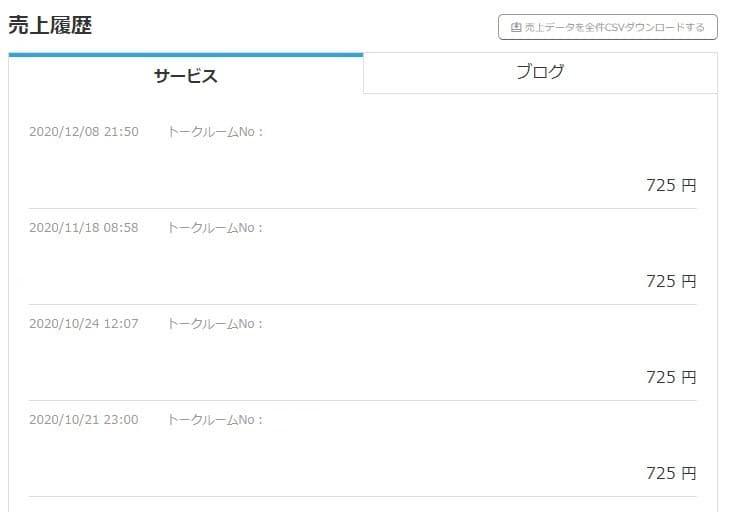
Task: Select the 2020/11/18 08:58 sales entry
Action: [x=363, y=257]
